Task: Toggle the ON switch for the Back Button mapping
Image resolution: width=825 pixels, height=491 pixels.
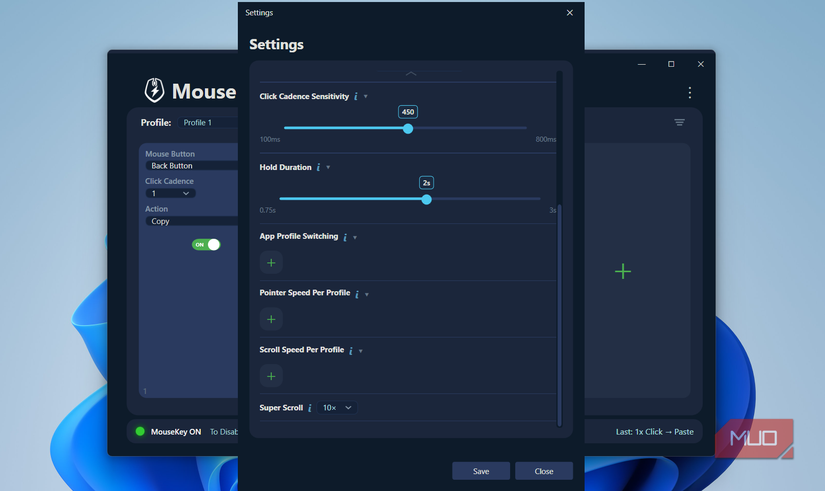Action: pos(206,245)
